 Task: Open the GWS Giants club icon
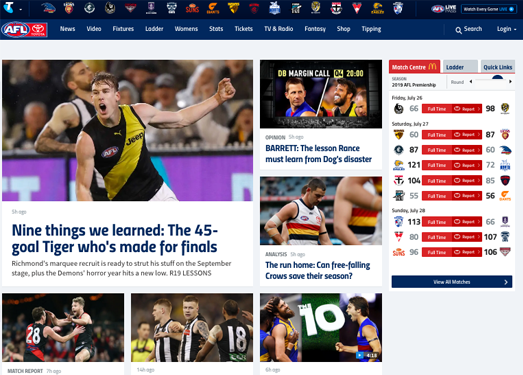[x=213, y=8]
